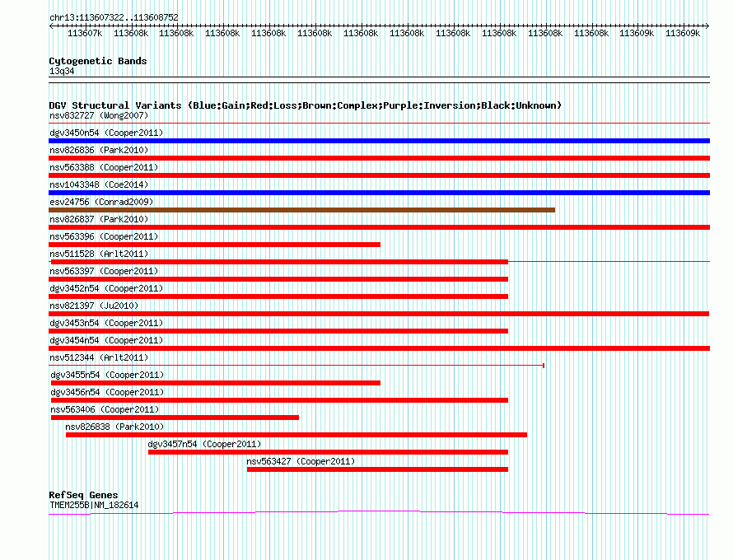Click the dgv3454n54 (Cooper2011) label
The width and height of the screenshot is (733, 560).
pos(106,340)
